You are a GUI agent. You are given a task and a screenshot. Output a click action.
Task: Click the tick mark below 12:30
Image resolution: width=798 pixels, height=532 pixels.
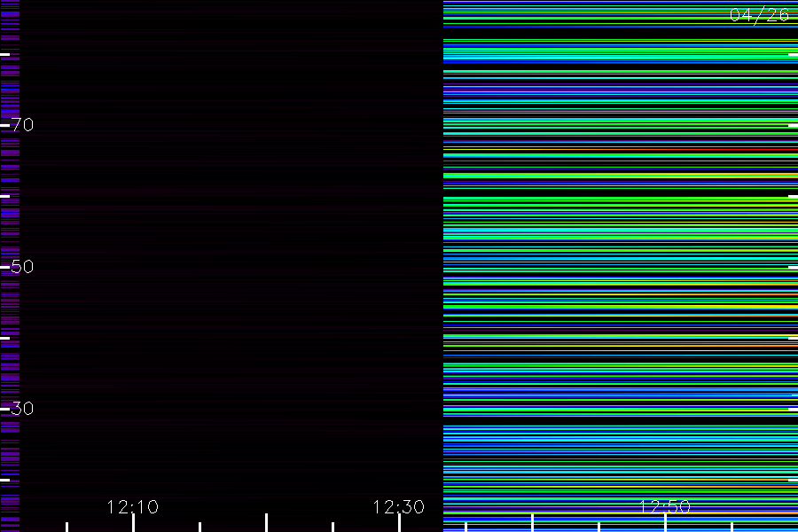400,523
